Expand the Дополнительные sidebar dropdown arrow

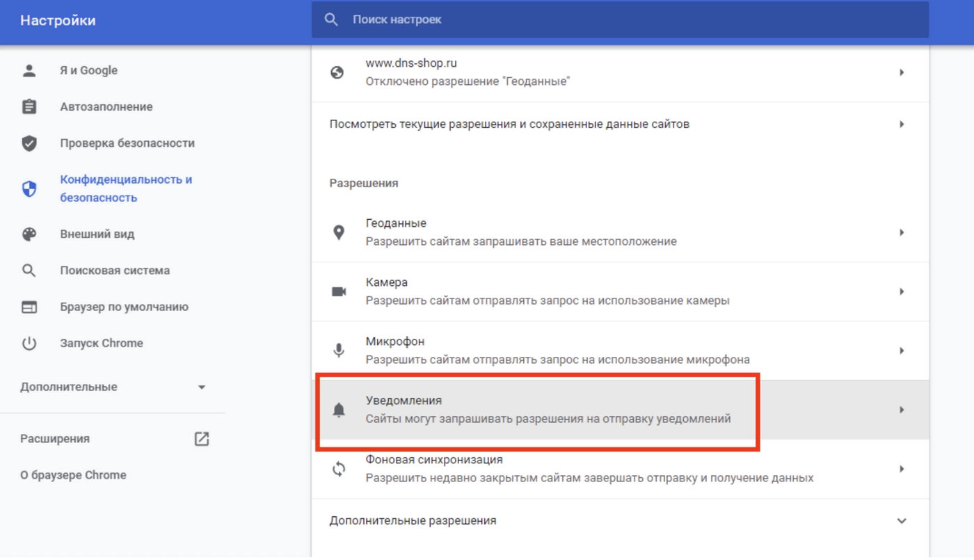coord(202,387)
